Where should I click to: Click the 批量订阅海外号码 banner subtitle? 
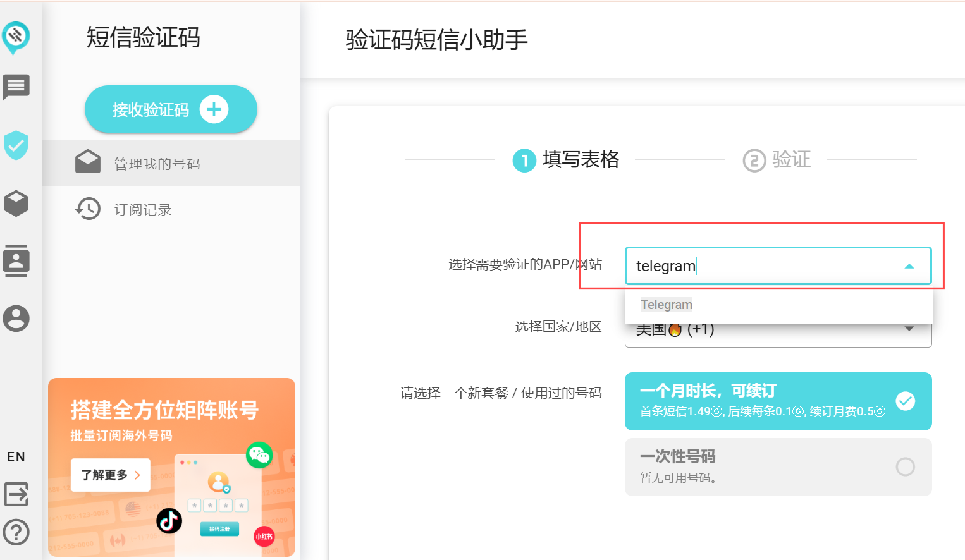coord(121,435)
